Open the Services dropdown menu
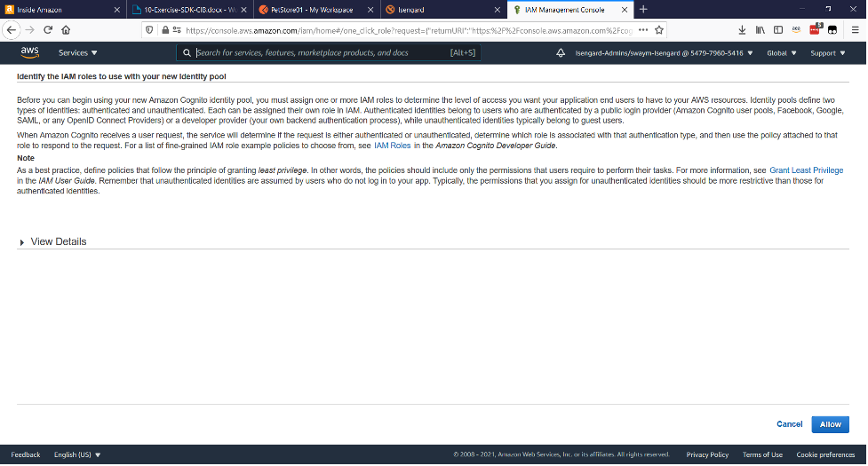The height and width of the screenshot is (466, 868). [77, 53]
